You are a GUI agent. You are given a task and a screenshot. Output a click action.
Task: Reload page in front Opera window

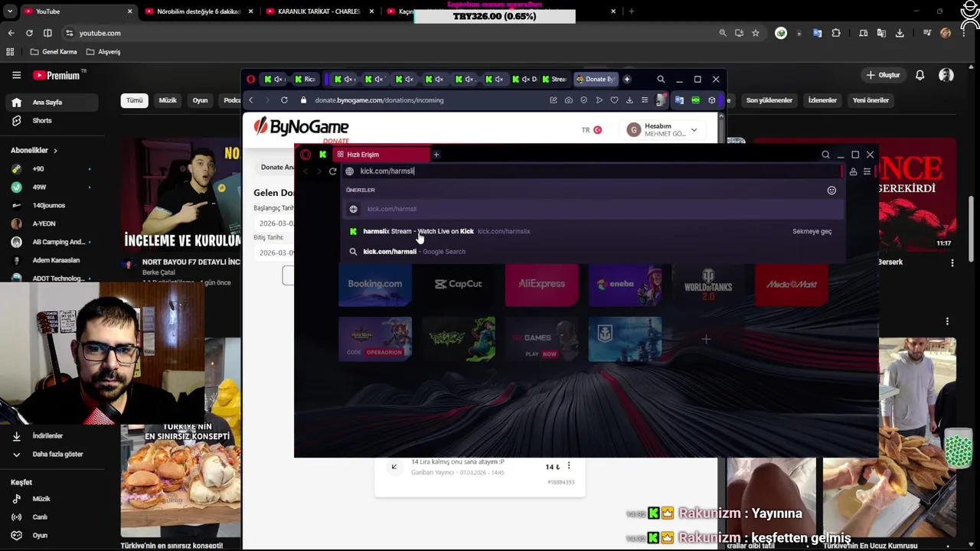pyautogui.click(x=333, y=171)
